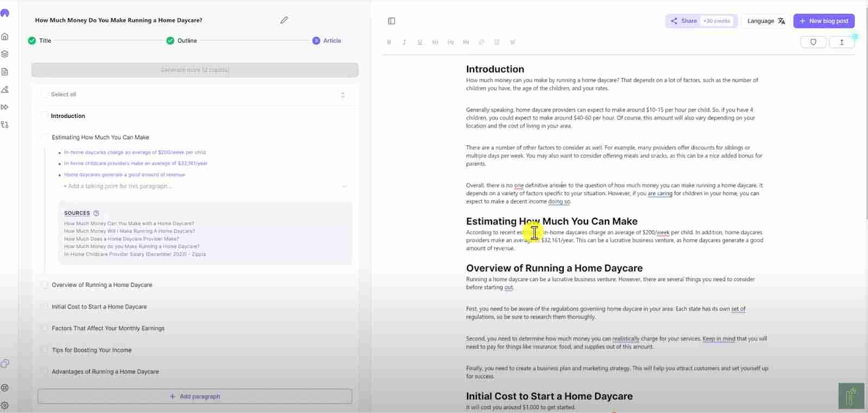868x413 pixels.
Task: Click the app logo in sidebar
Action: (x=5, y=13)
